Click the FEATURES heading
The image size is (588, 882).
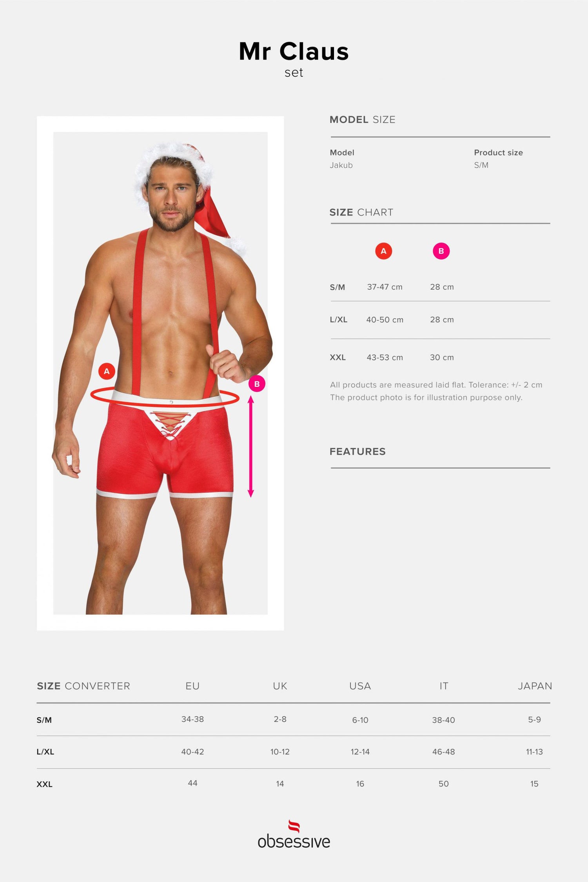tap(358, 452)
